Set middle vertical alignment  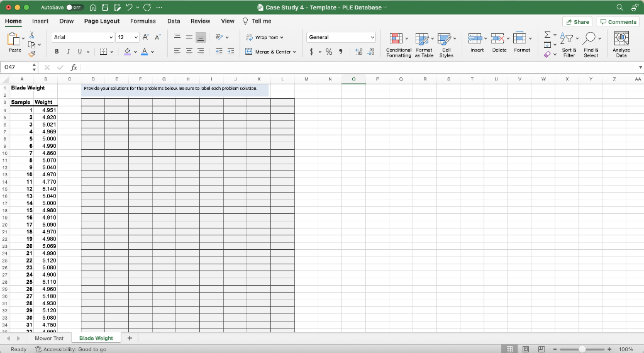click(189, 37)
